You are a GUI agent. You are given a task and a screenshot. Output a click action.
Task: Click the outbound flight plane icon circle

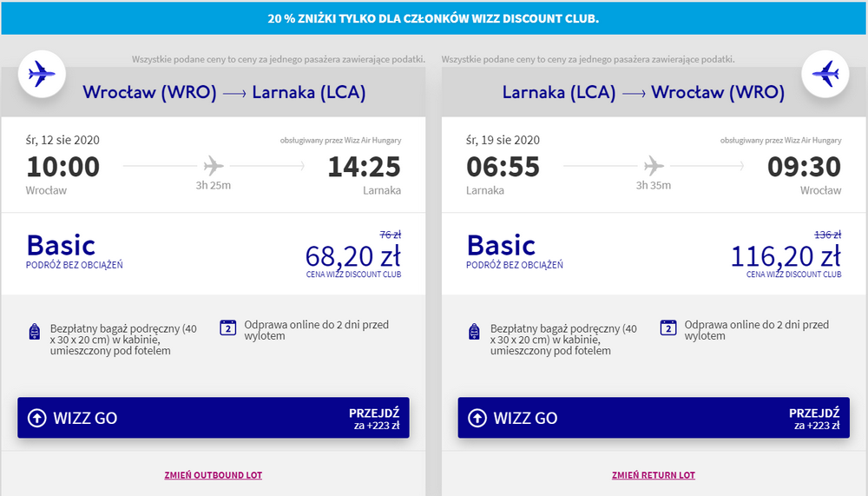click(42, 74)
